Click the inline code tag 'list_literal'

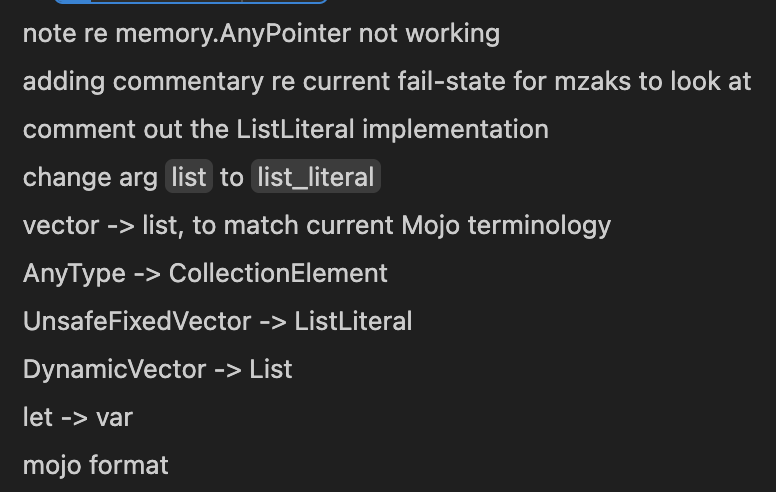tap(316, 177)
